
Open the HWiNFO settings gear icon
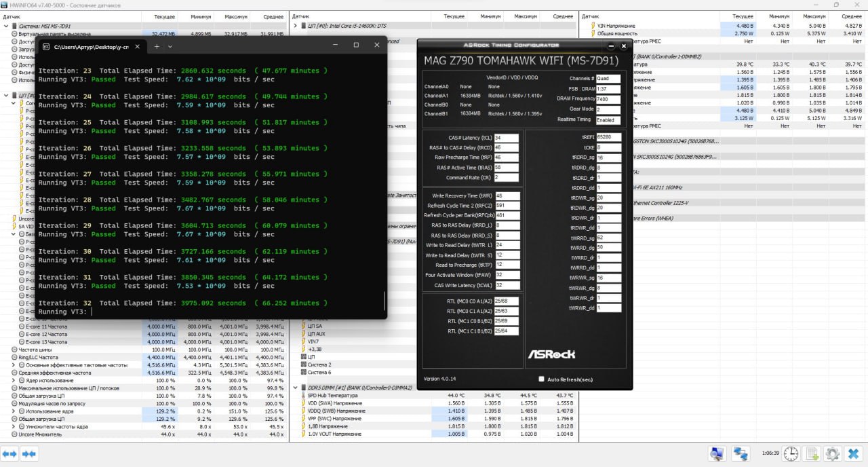pos(833,453)
